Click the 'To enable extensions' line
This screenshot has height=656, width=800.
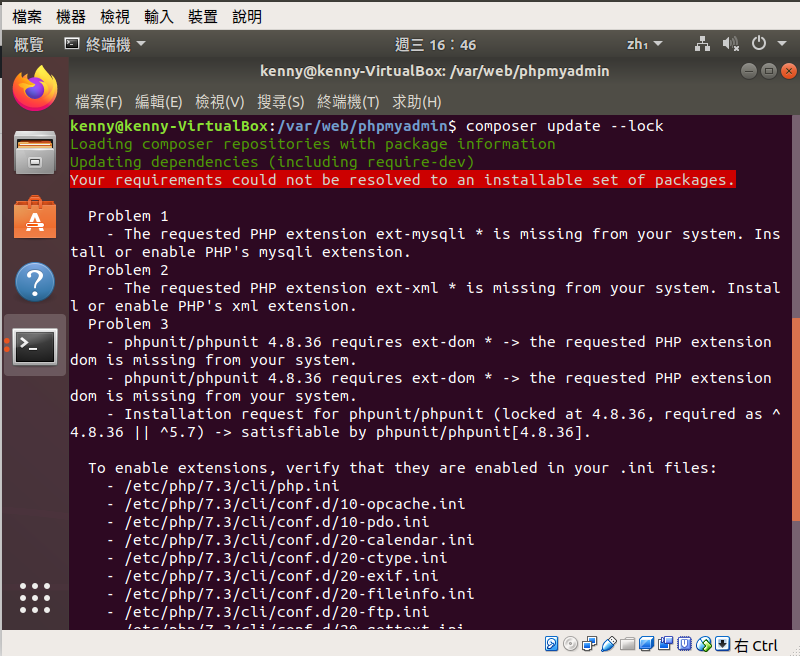(x=403, y=468)
